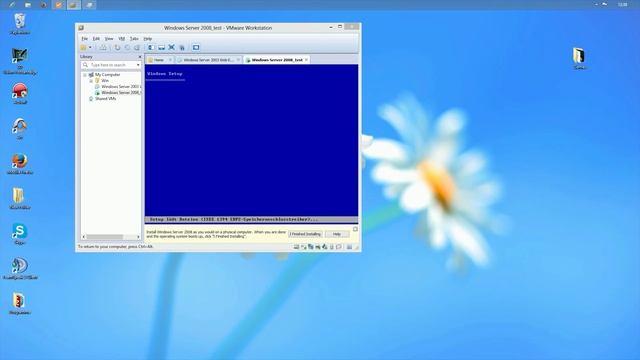This screenshot has height=360, width=640.
Task: Open the View menu
Action: pos(109,38)
